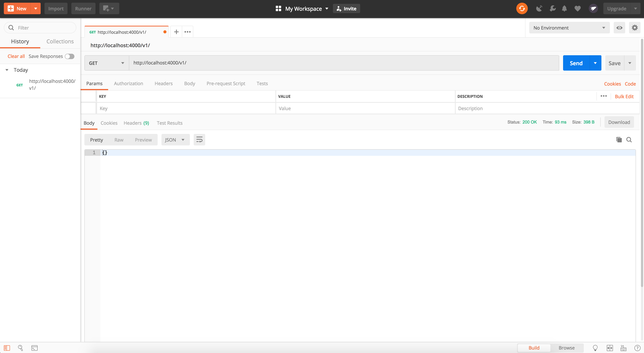
Task: Toggle the Save Responses switch
Action: [69, 56]
